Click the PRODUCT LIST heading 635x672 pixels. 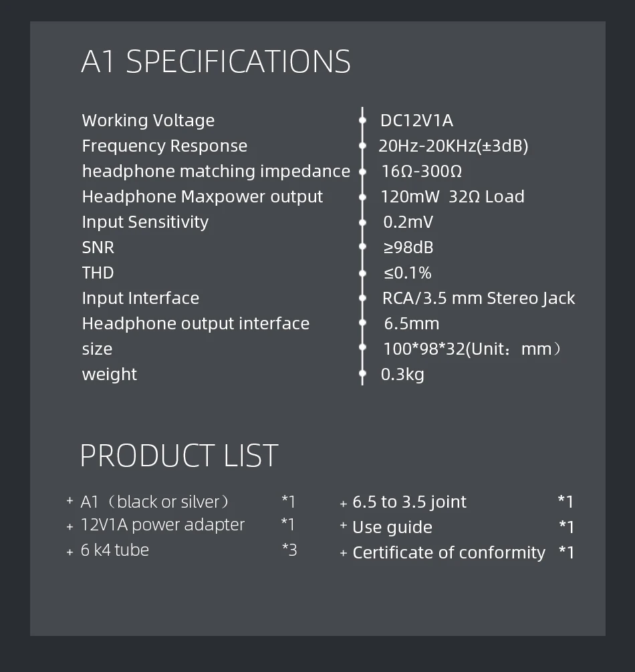[x=179, y=455]
